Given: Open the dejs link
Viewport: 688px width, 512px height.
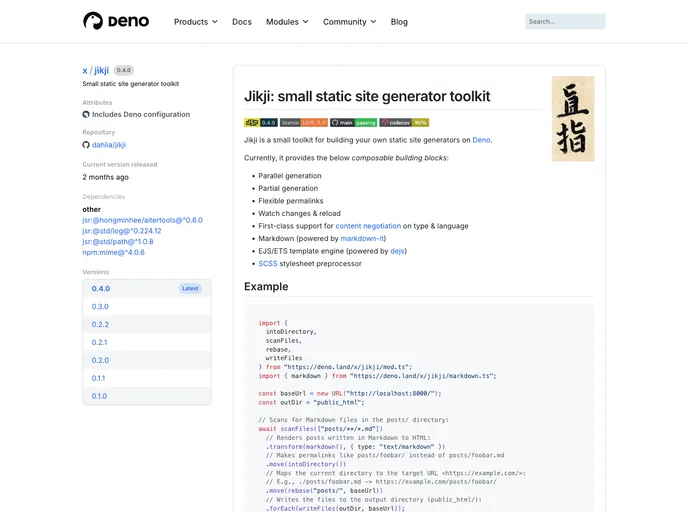Looking at the screenshot, I should click(x=398, y=251).
